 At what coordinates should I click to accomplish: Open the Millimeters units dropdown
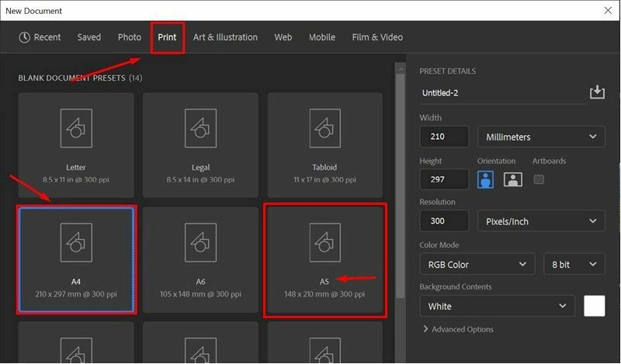541,137
